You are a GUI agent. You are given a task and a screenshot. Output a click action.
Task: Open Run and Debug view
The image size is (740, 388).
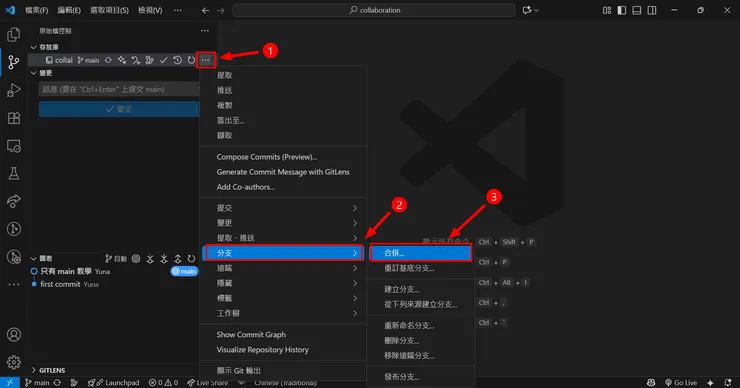[x=14, y=90]
